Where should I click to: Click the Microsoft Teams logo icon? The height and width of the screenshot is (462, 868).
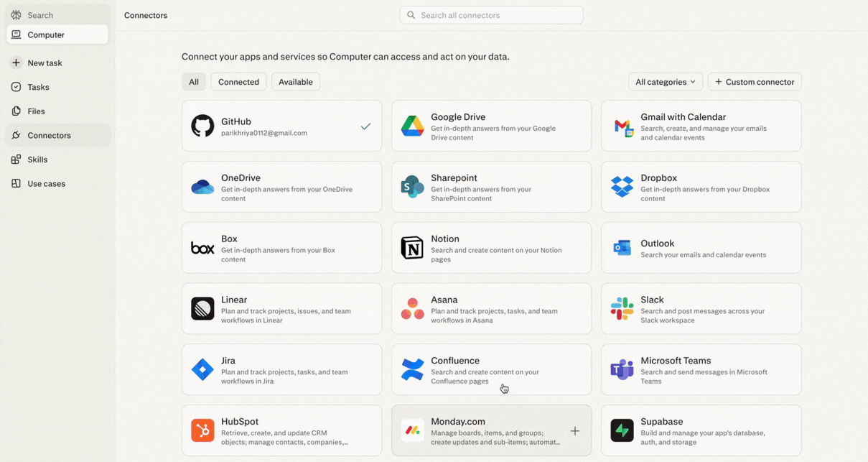pos(622,369)
